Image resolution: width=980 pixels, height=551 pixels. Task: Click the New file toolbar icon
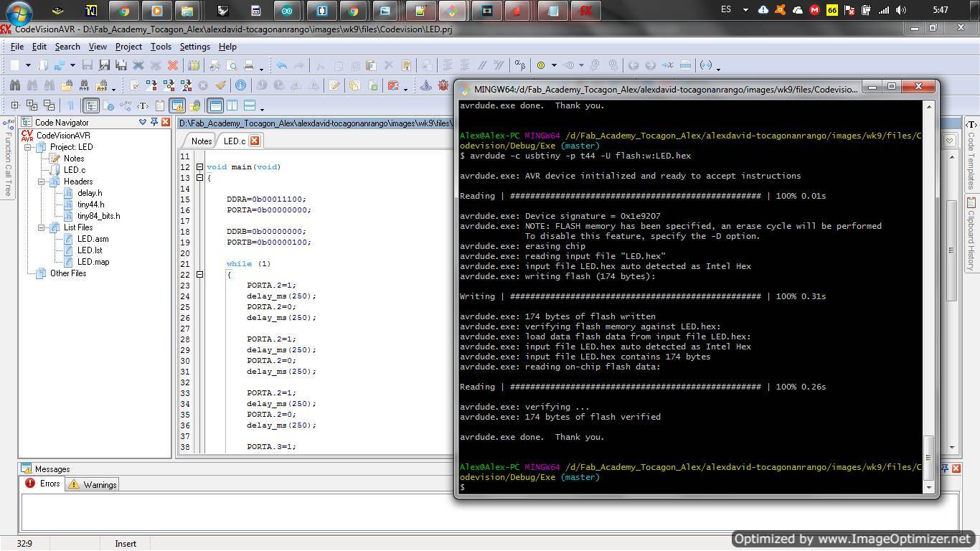pos(14,65)
